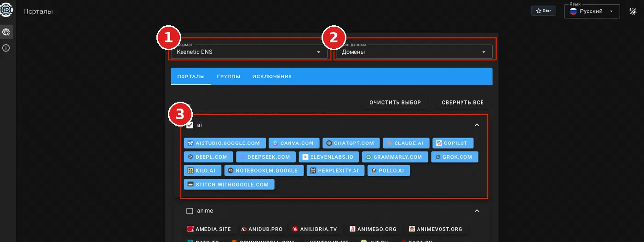644x242 pixels.
Task: Open the portals globe icon in sidebar
Action: 6,32
